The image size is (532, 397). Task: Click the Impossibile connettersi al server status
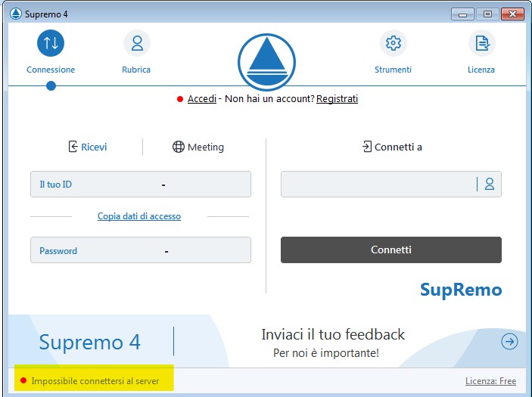click(90, 381)
